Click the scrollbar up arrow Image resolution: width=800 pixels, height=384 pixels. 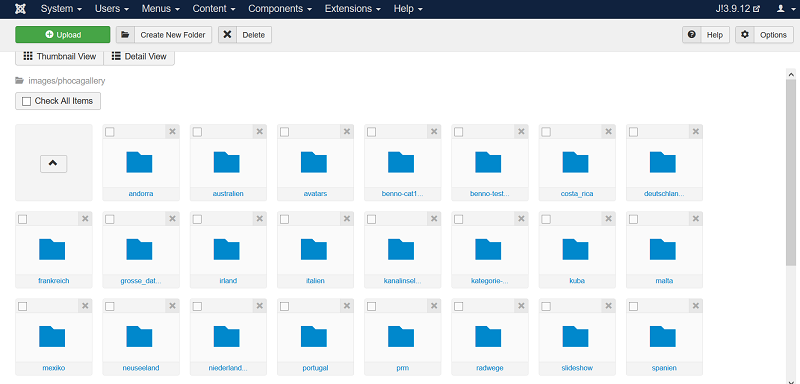(791, 74)
